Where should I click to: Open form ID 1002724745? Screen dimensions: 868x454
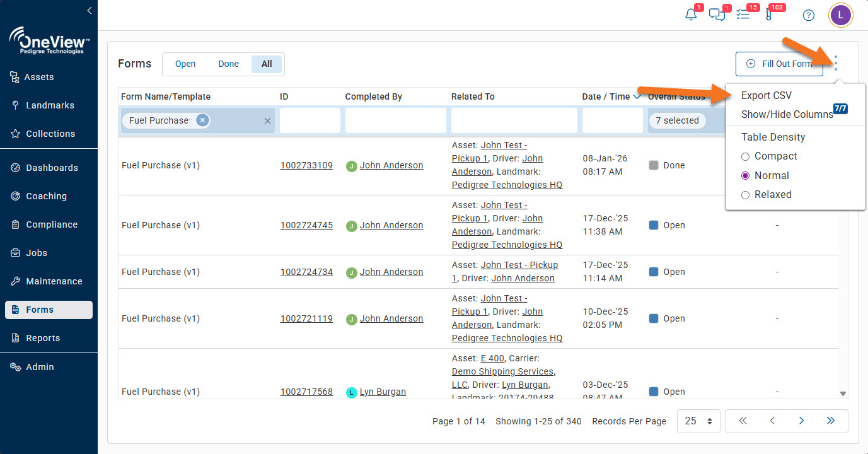[306, 225]
